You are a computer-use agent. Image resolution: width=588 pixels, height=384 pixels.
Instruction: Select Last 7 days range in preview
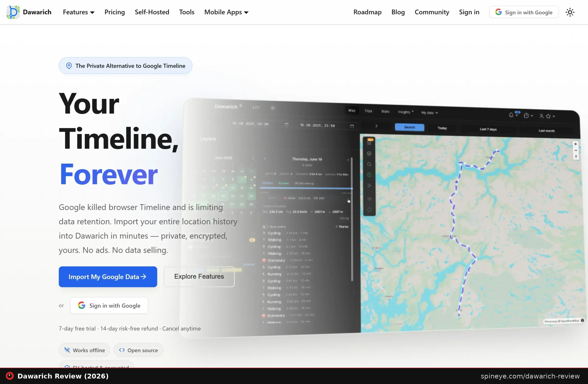point(488,129)
